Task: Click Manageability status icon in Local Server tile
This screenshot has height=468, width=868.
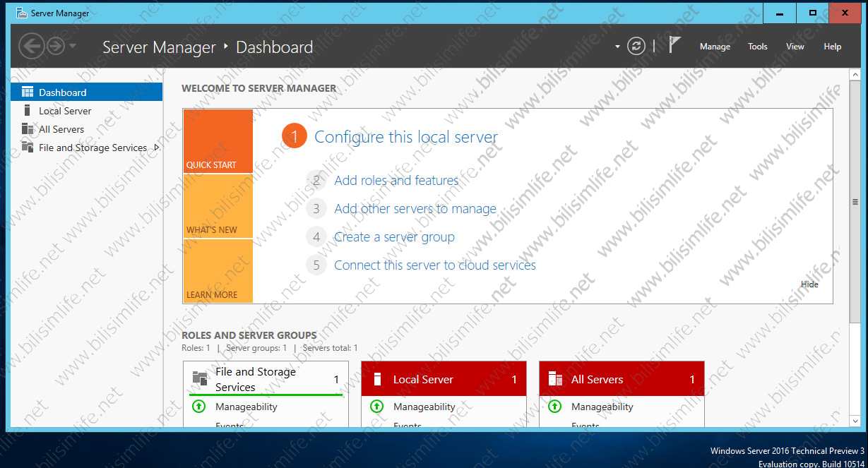Action: pyautogui.click(x=377, y=407)
